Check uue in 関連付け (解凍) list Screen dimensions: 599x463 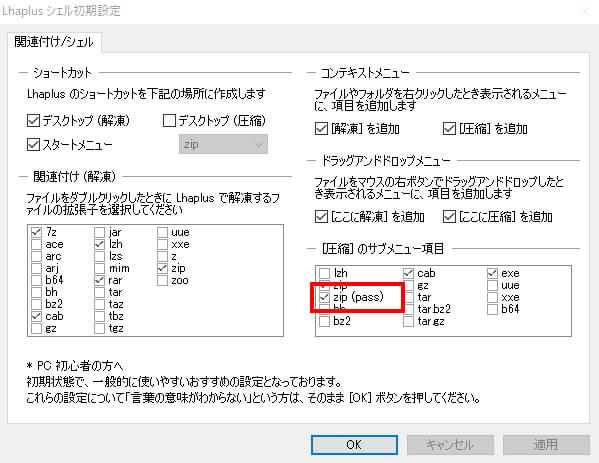[162, 232]
